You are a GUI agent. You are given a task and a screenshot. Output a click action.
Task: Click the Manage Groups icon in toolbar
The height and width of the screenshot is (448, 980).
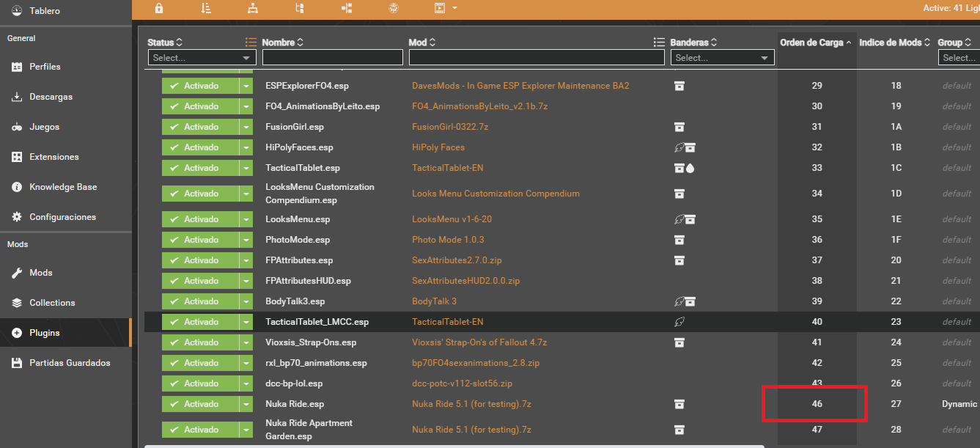tap(299, 8)
